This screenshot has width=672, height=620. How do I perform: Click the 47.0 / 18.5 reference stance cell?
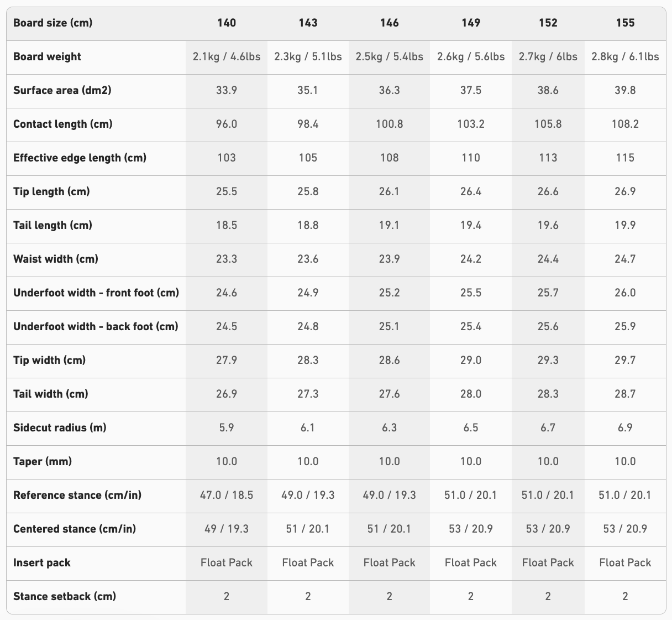[227, 495]
